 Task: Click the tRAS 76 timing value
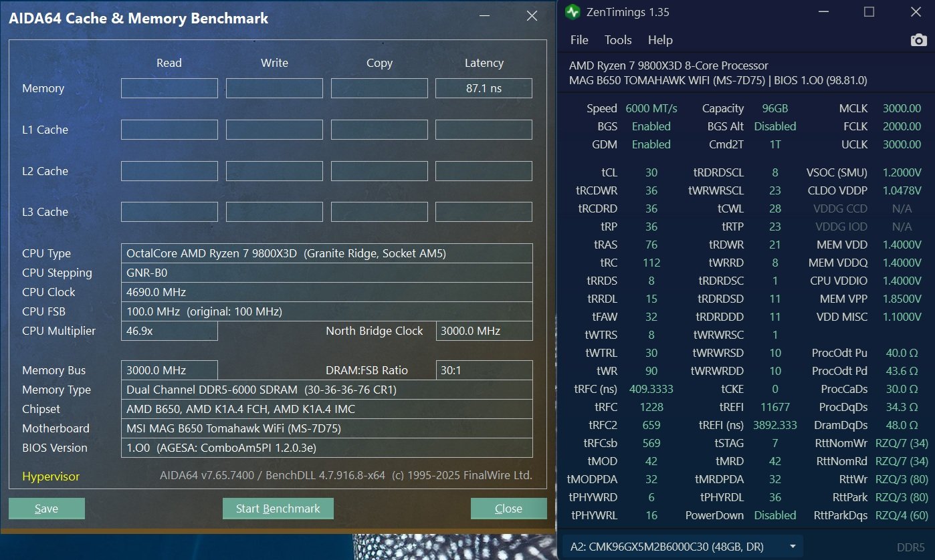651,245
